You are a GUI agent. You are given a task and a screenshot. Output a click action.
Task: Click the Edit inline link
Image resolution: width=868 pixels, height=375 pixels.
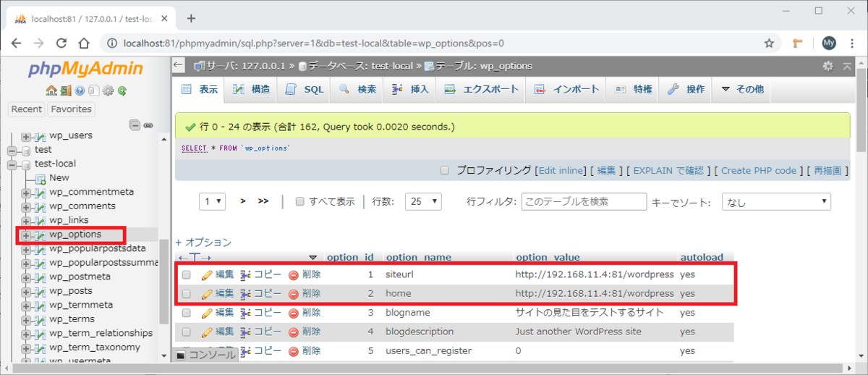[561, 171]
